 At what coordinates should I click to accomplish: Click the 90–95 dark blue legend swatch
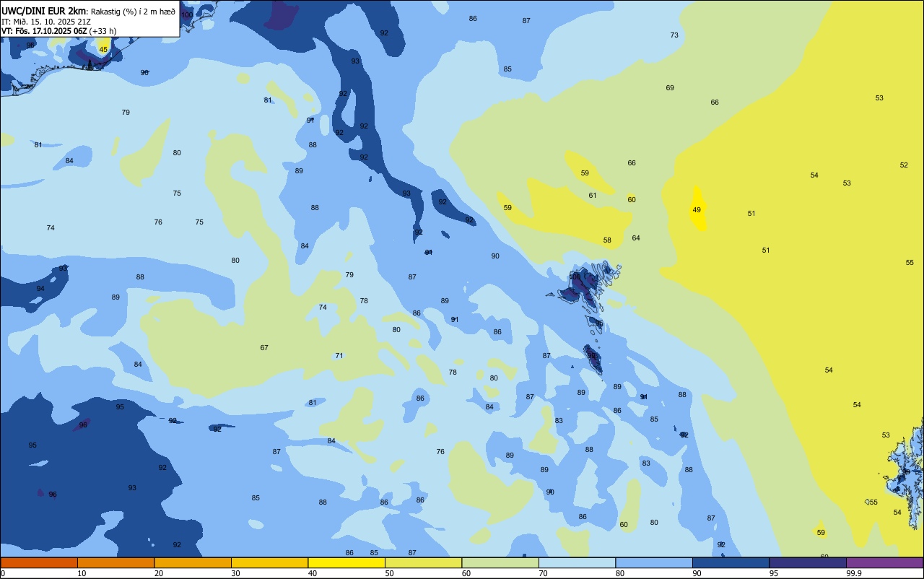tap(731, 562)
